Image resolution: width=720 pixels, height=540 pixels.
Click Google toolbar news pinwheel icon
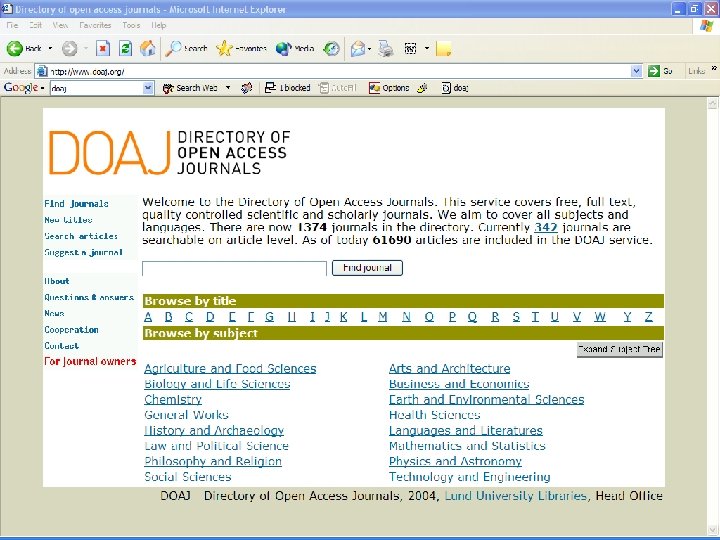coord(247,88)
